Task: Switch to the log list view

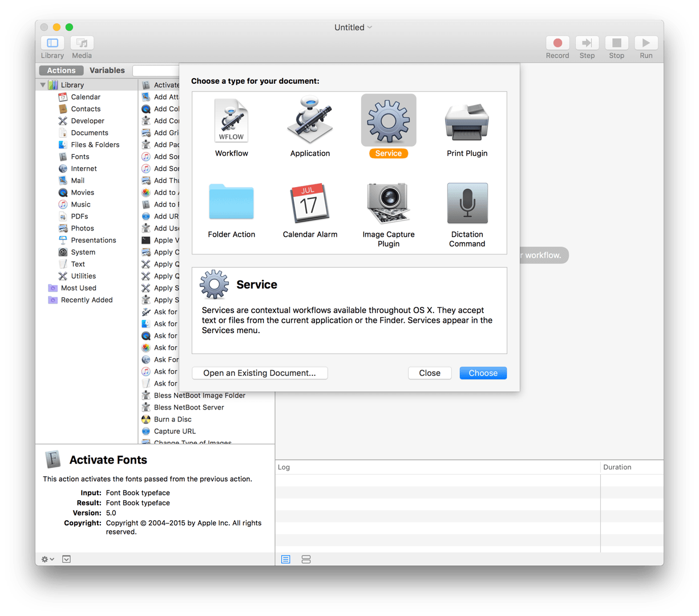Action: pos(286,560)
